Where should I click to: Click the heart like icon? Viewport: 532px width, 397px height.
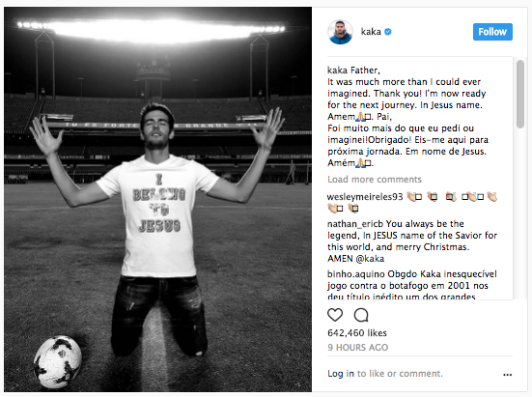click(335, 315)
